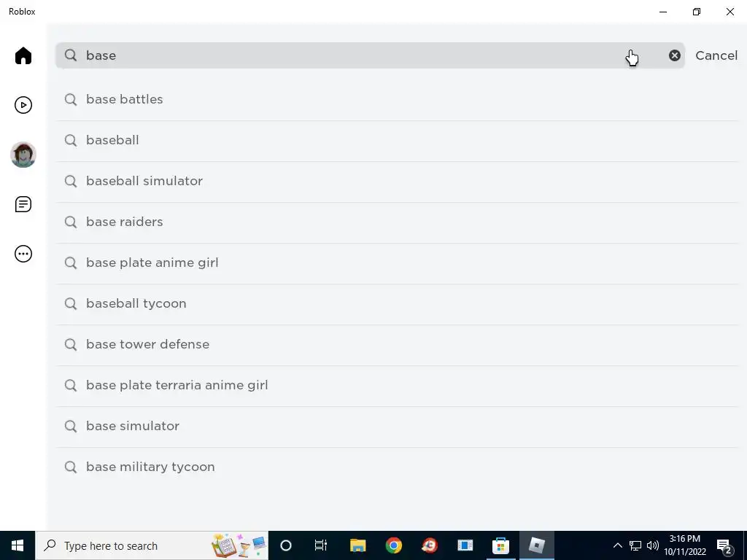Open the network icon in system tray

635,545
